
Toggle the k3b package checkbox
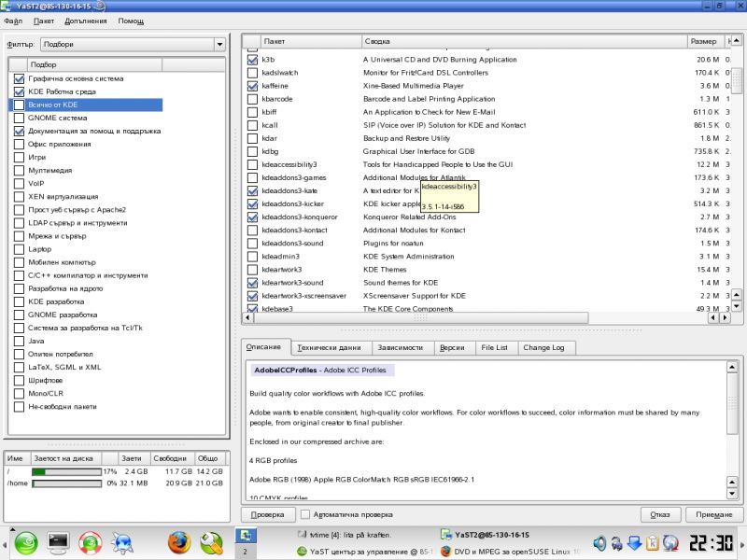click(252, 60)
